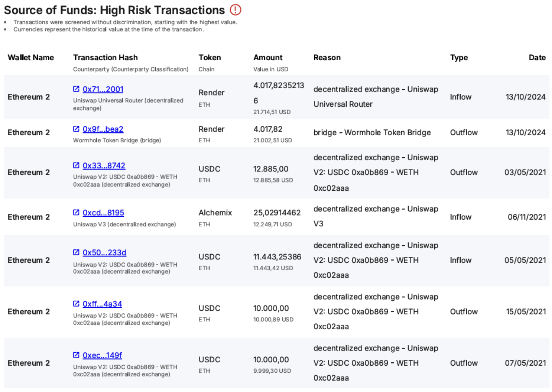552x392 pixels.
Task: Follow the 0xcd...8195 transaction link
Action: tap(103, 213)
